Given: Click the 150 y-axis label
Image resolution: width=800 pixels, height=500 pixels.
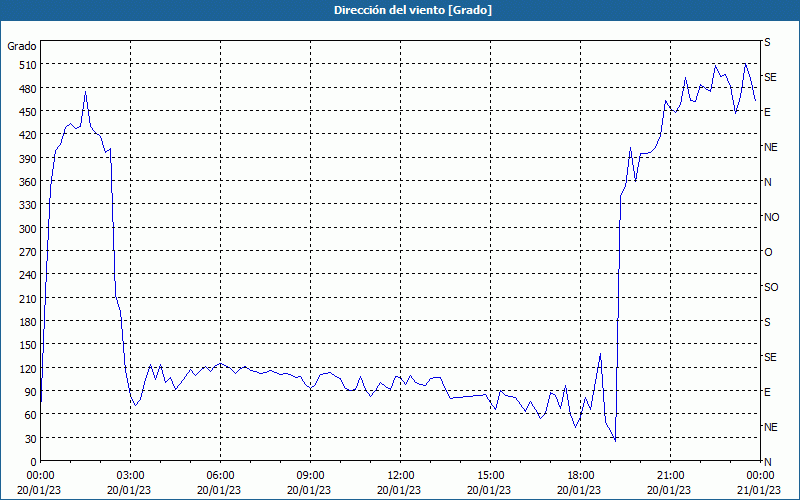Looking at the screenshot, I should (x=29, y=345).
